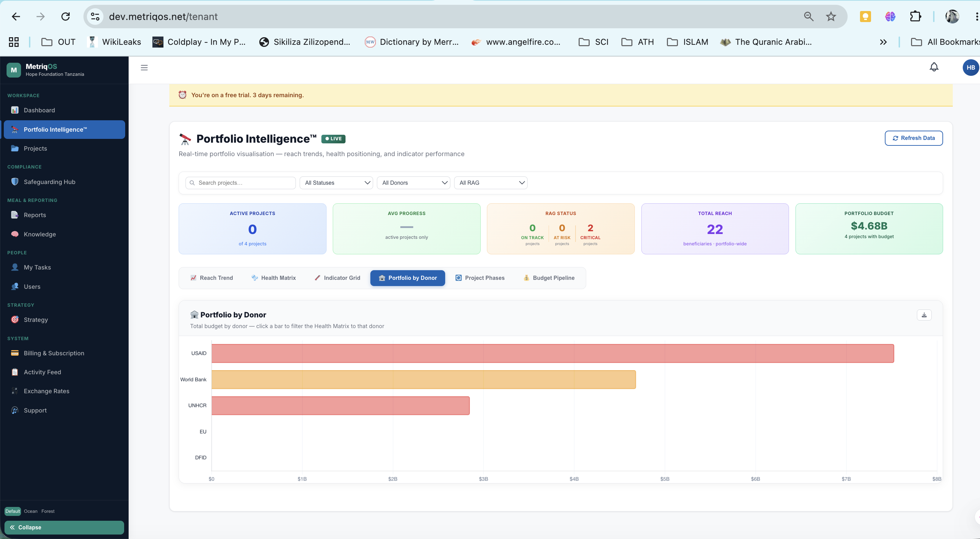Select the Default theme option

[x=12, y=511]
